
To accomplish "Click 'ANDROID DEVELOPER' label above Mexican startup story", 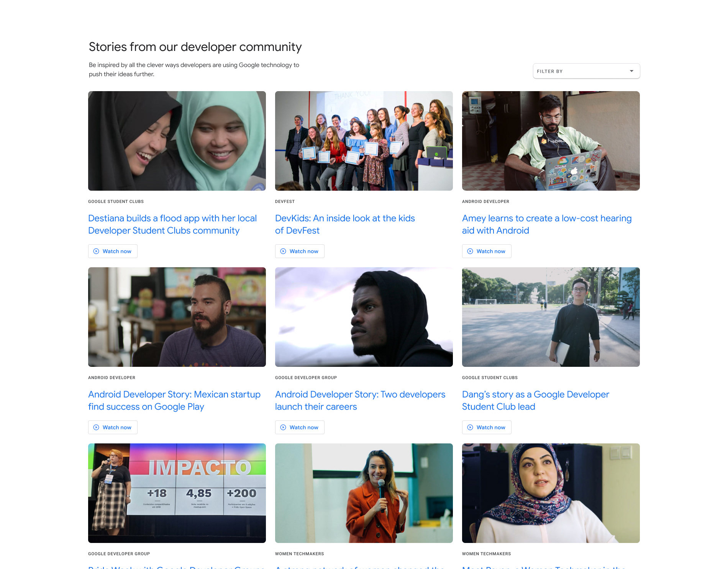I will coord(111,378).
